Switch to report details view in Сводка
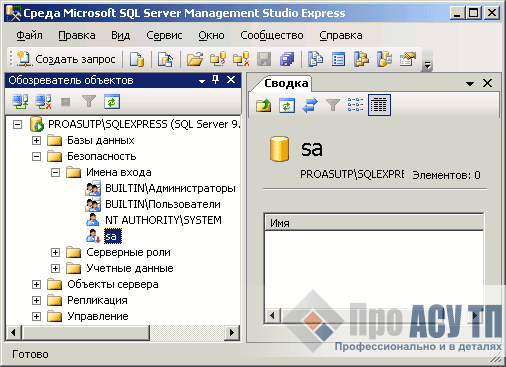The image size is (506, 367). pyautogui.click(x=379, y=105)
